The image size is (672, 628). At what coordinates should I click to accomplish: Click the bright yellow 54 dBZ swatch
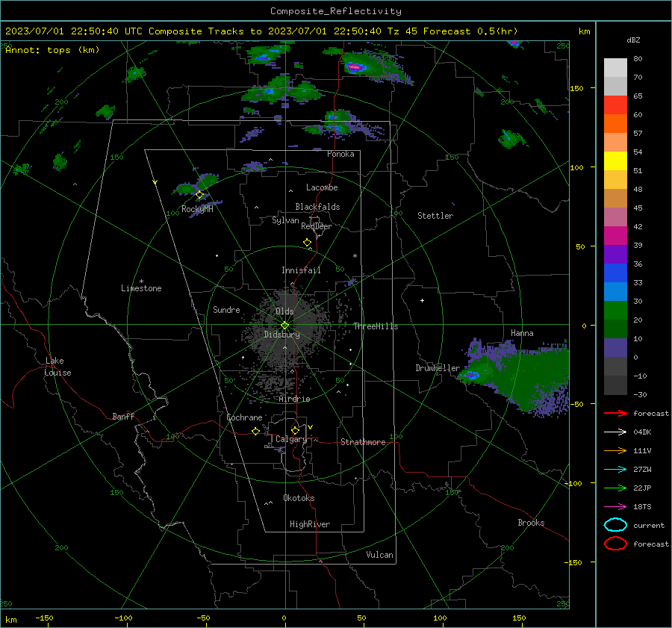point(615,161)
